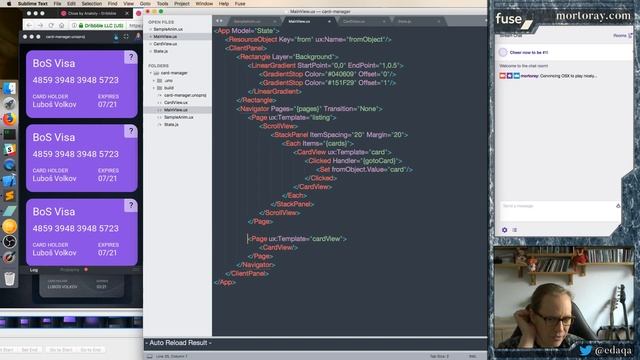Go back in Firefox browser
This screenshot has height=360, width=640.
(x=29, y=25)
